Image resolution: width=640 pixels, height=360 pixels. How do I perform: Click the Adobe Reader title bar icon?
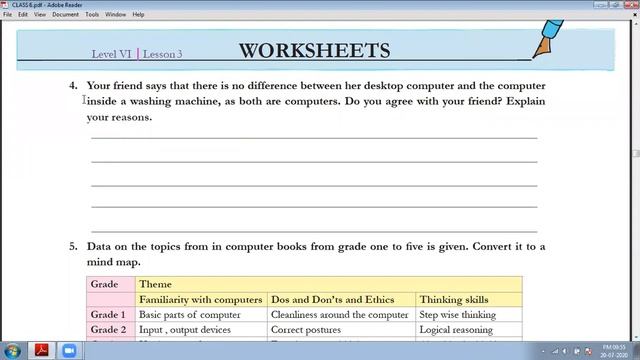click(x=5, y=4)
